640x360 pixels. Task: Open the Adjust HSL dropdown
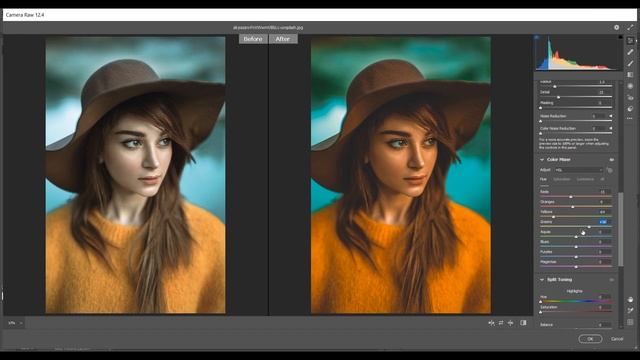pos(578,170)
